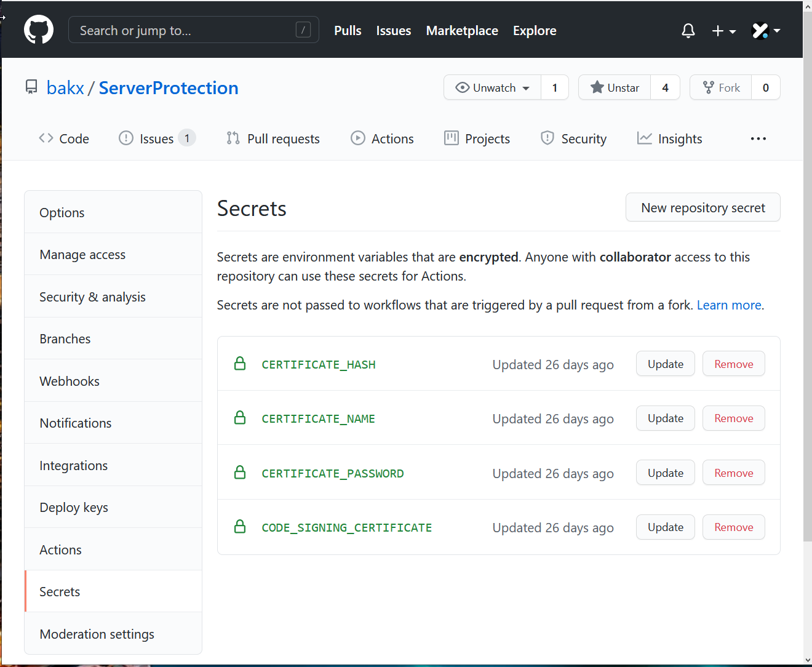Open stargazers count 4
The width and height of the screenshot is (812, 667).
665,87
